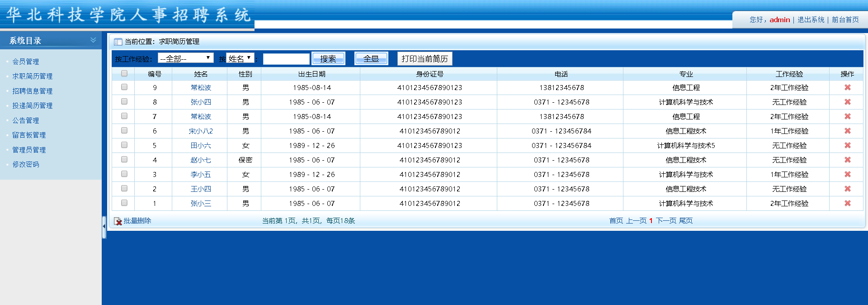Viewport: 868px width, 305px height.
Task: Click 上一页 pagination link
Action: point(636,221)
